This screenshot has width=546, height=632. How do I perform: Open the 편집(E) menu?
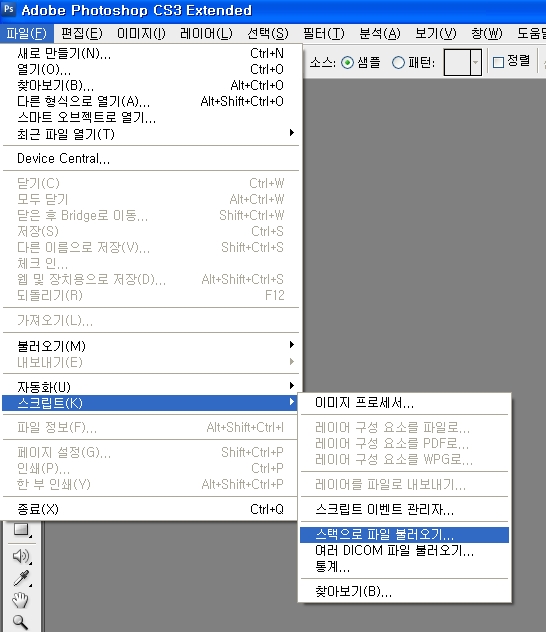coord(82,33)
